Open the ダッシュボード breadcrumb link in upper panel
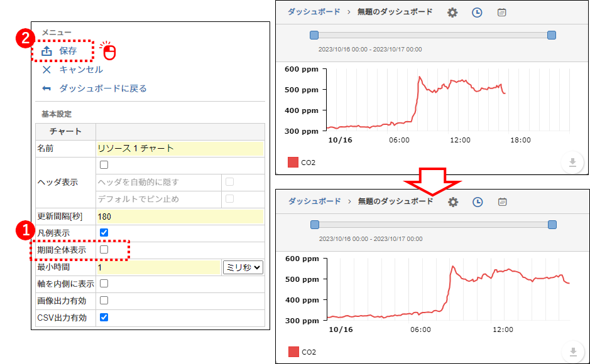This screenshot has width=590, height=364. tap(314, 12)
